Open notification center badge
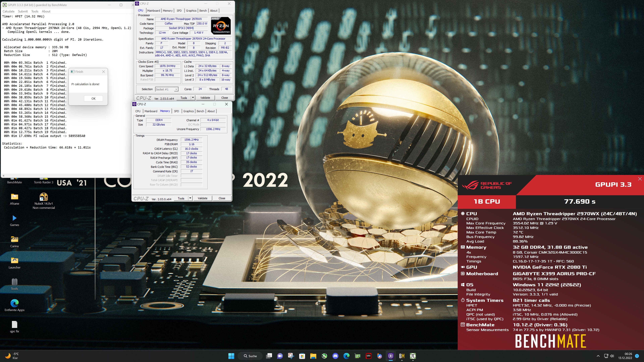 tap(637, 356)
